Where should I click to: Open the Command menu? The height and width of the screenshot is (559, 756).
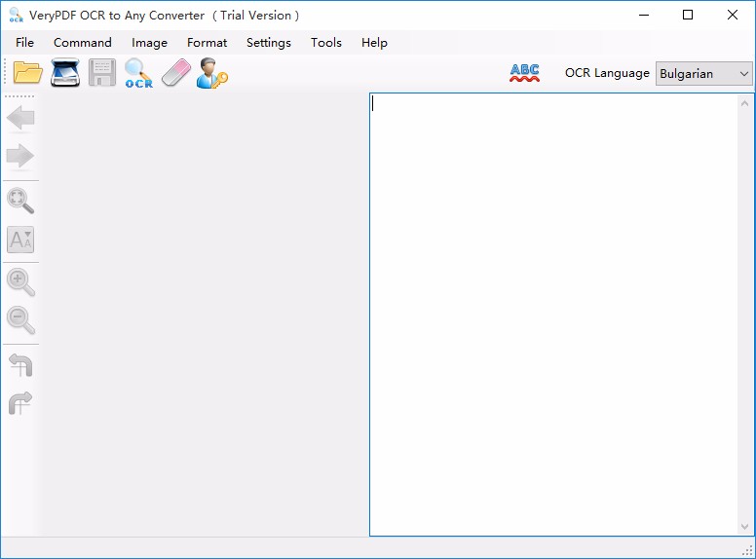click(83, 43)
